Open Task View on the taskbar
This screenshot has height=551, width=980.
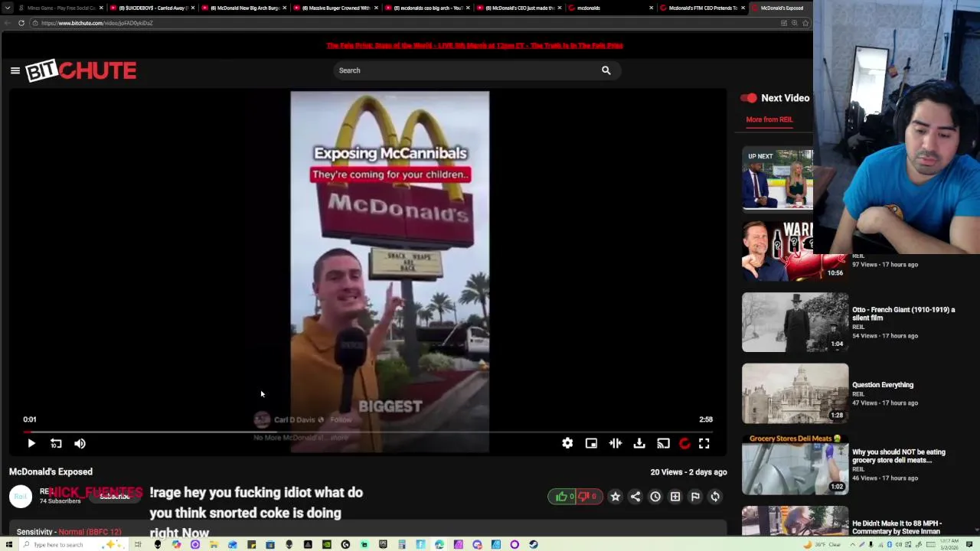pyautogui.click(x=138, y=544)
